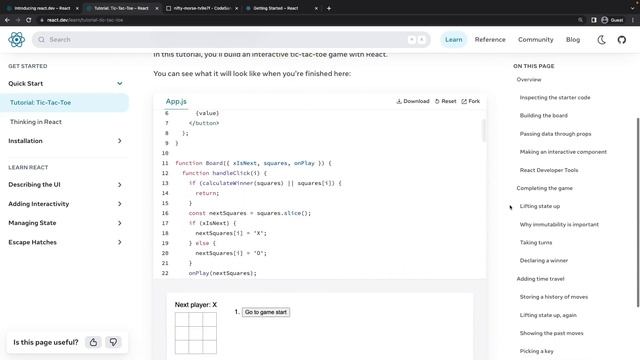Jump to Building the board
The image size is (640, 360).
[x=543, y=116]
